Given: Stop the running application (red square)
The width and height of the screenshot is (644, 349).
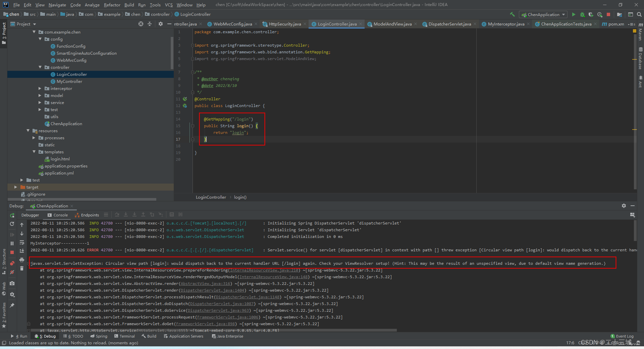Looking at the screenshot, I should click(609, 14).
